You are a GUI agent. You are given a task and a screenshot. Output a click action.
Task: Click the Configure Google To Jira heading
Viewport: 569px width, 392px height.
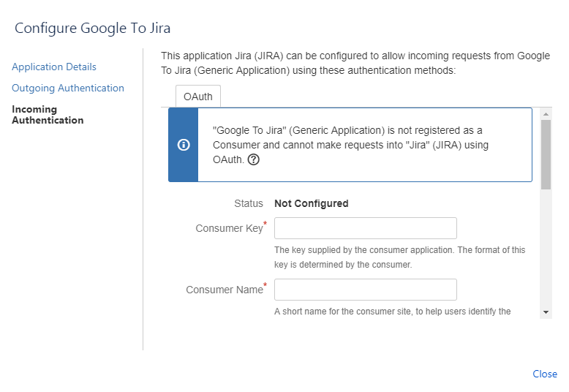pyautogui.click(x=93, y=28)
